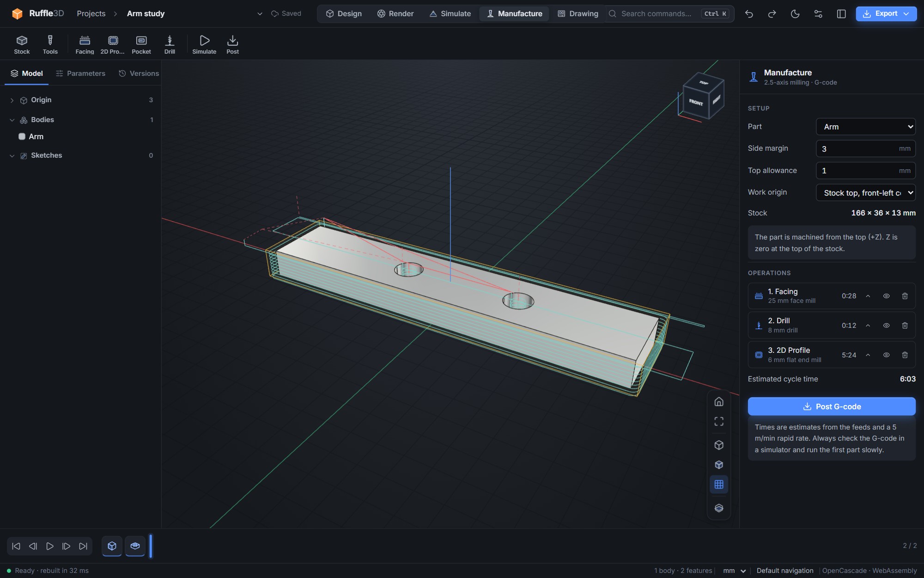The height and width of the screenshot is (578, 924).
Task: Reset view with the home icon
Action: [719, 401]
